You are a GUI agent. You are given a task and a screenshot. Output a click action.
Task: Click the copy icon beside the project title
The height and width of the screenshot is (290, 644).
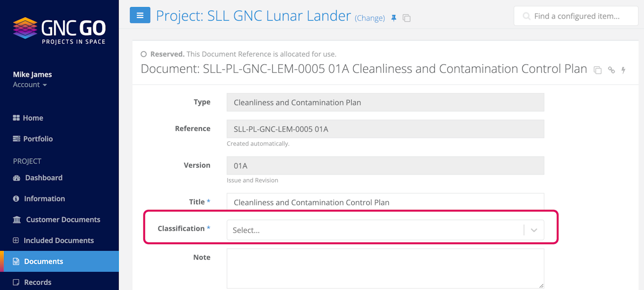point(407,18)
